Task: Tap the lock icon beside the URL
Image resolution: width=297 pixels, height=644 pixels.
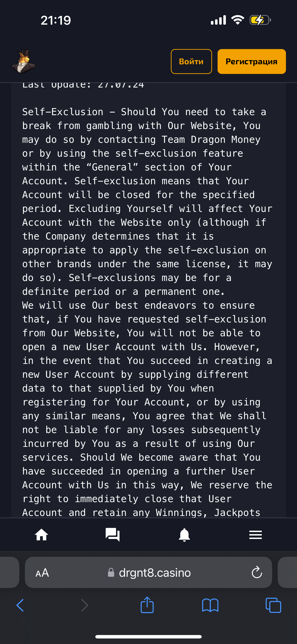Action: pos(111,572)
